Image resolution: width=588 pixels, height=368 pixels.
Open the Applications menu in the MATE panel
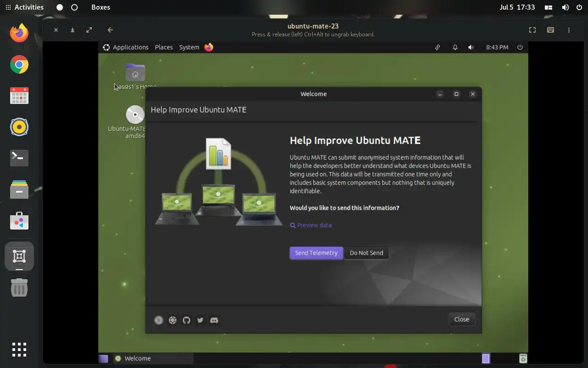coord(125,47)
